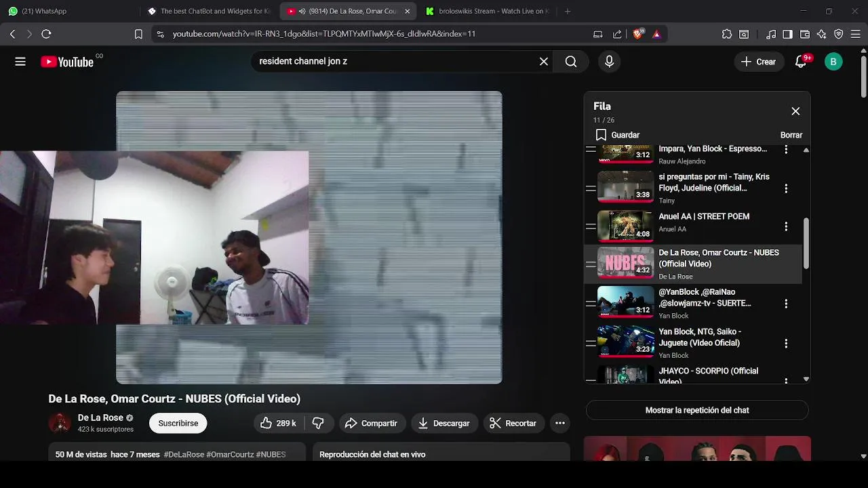Share the video with Compartir

coord(371,423)
